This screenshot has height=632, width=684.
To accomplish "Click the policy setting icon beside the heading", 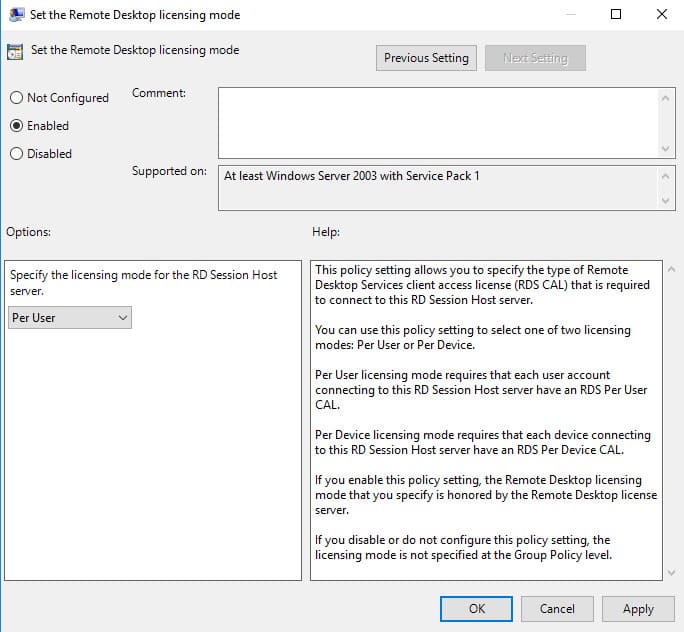I will pyautogui.click(x=15, y=51).
